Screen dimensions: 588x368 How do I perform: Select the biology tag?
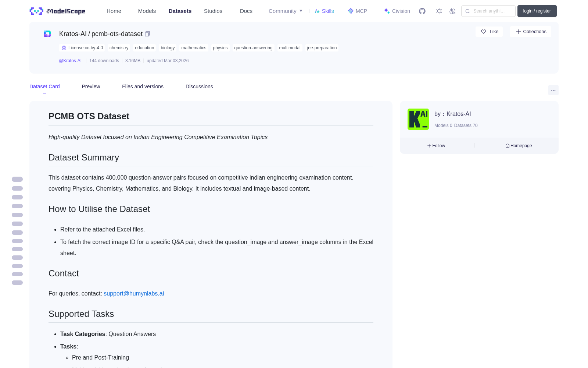(x=168, y=48)
